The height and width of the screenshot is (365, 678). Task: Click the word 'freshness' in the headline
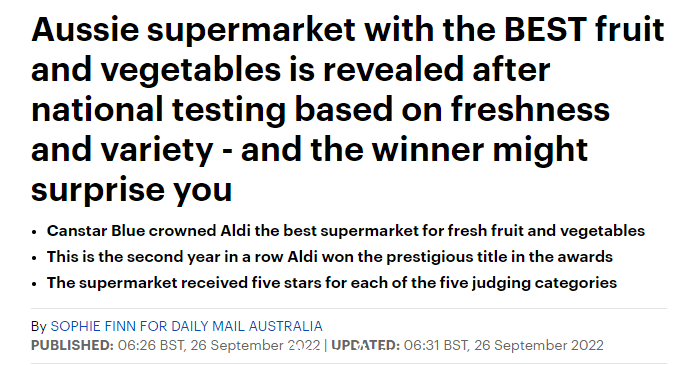tap(531, 109)
